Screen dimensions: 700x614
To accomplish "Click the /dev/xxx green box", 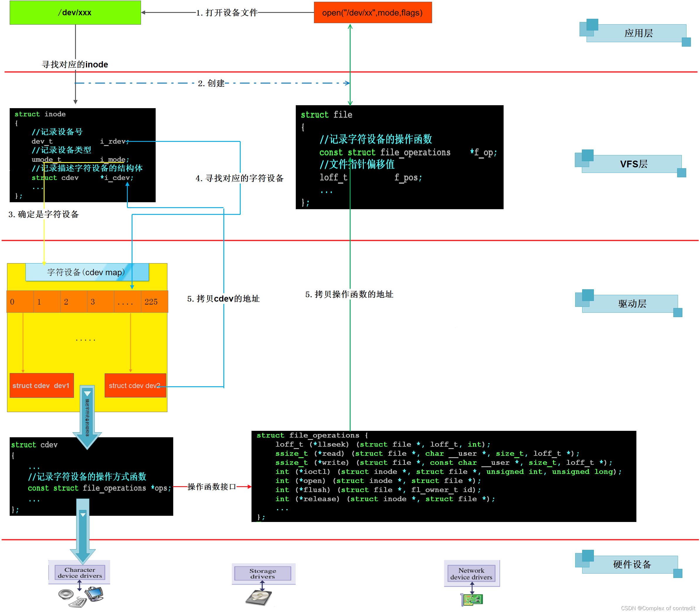I will (x=75, y=13).
